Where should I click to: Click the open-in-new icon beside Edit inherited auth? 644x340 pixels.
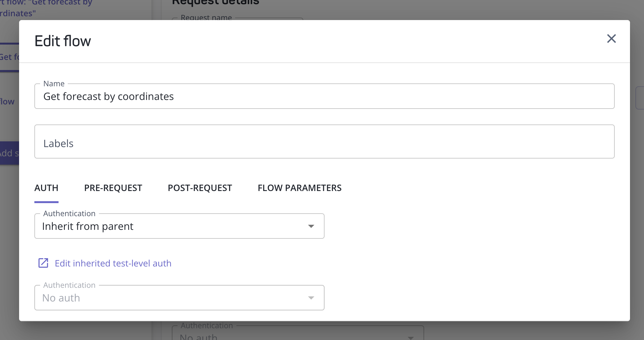[x=43, y=263]
